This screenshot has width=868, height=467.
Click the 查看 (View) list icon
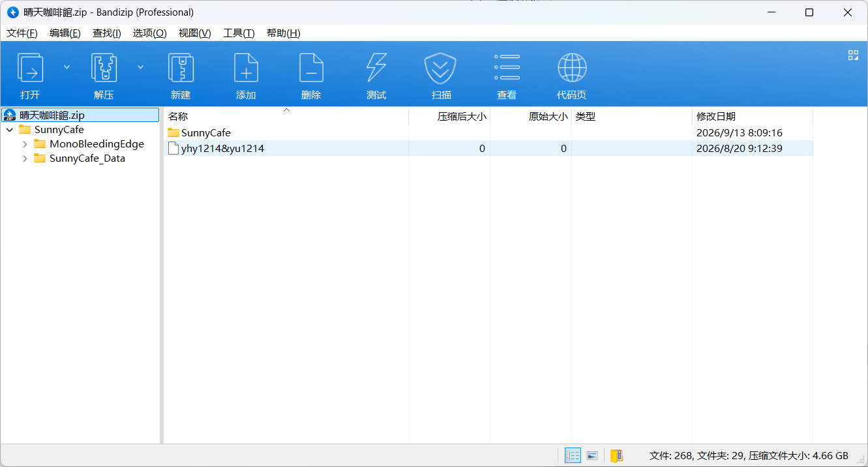tap(507, 68)
